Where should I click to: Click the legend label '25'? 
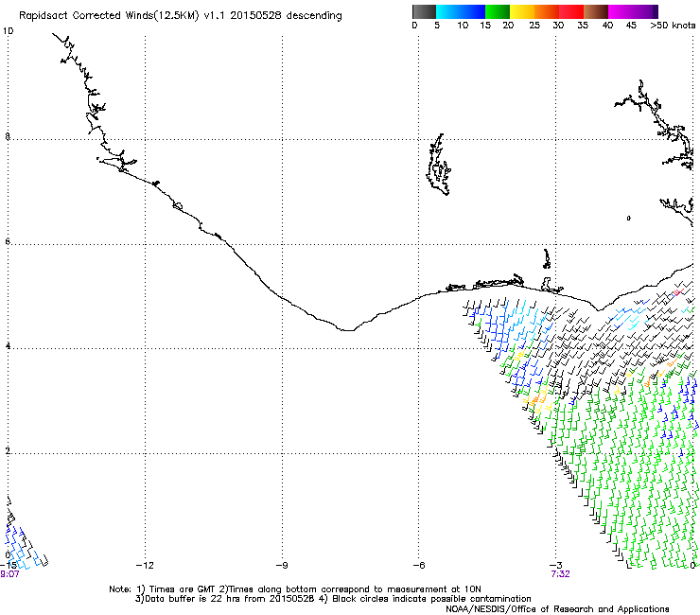pyautogui.click(x=534, y=26)
